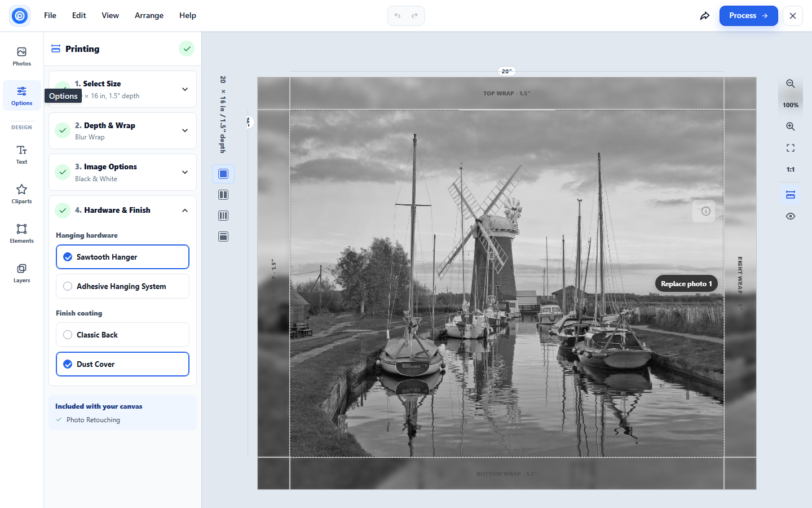This screenshot has width=812, height=508.
Task: Collapse the Hardware & Finish section
Action: click(x=185, y=211)
